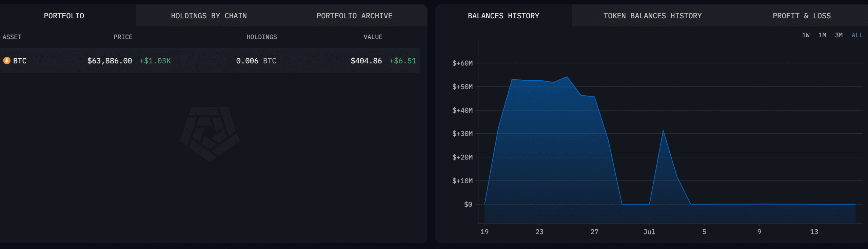The image size is (868, 249).
Task: Set chart range to 3M
Action: [x=839, y=35]
